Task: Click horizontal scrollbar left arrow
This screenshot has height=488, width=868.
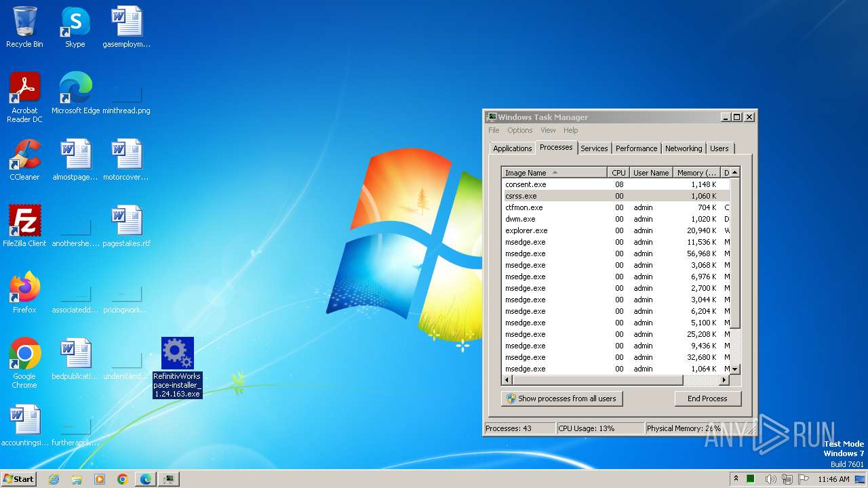Action: [507, 380]
